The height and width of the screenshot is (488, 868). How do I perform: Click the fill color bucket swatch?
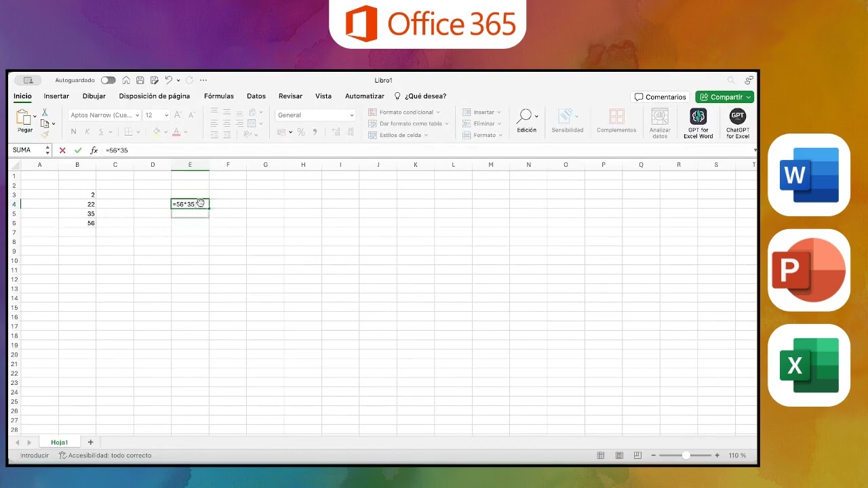157,131
